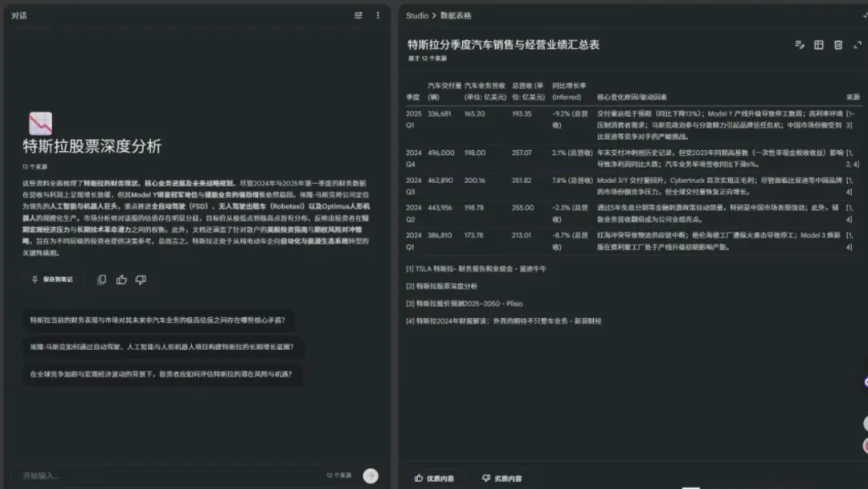Open source [2] 特斯拉股票深度分析
Image resolution: width=868 pixels, height=489 pixels.
point(441,286)
